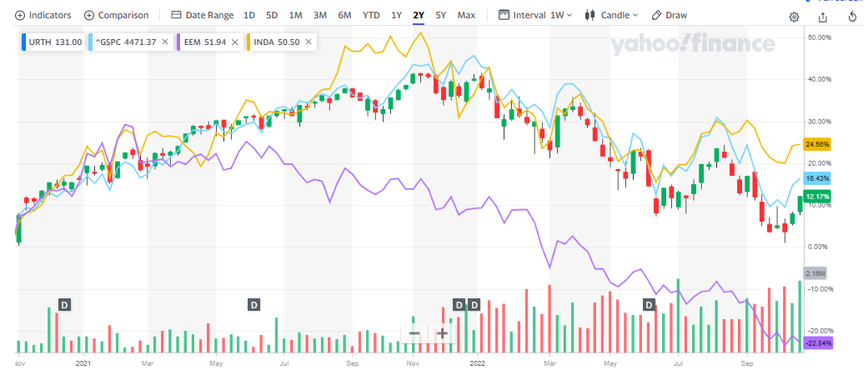Click the URTH 131.00 legend label
This screenshot has height=370, width=868.
coord(55,42)
